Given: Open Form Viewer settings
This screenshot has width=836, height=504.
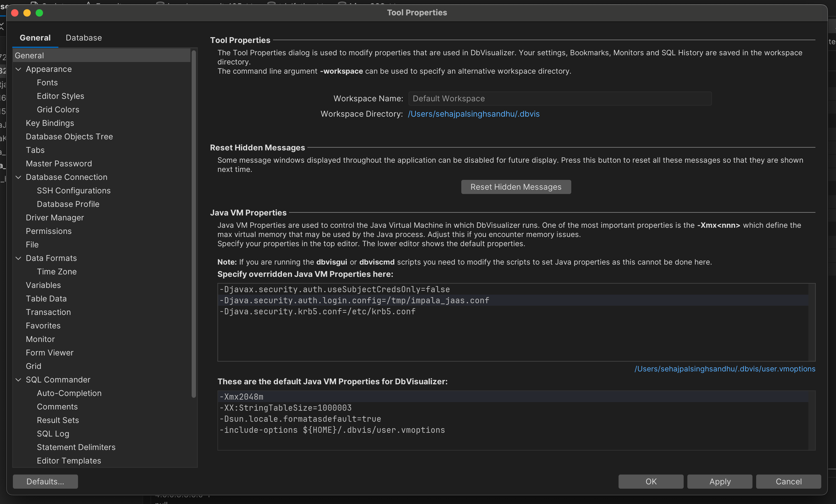Looking at the screenshot, I should [x=49, y=352].
